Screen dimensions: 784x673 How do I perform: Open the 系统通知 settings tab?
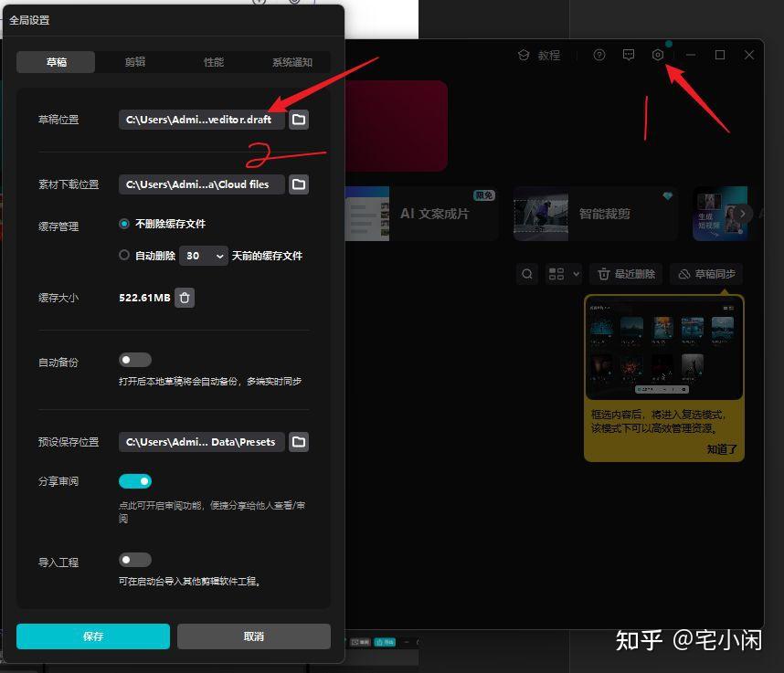click(x=291, y=62)
